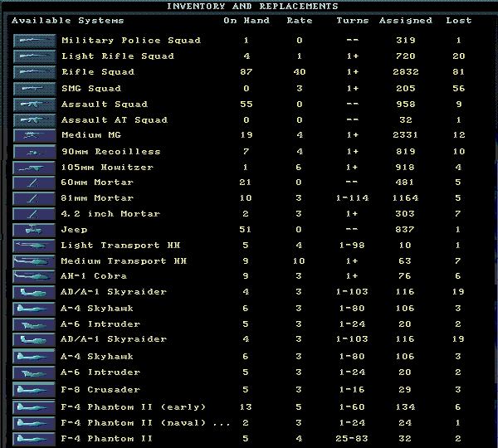Screen dimensions: 498x448
Task: Click Light Rifle Squad assigned value 720
Action: coord(406,56)
